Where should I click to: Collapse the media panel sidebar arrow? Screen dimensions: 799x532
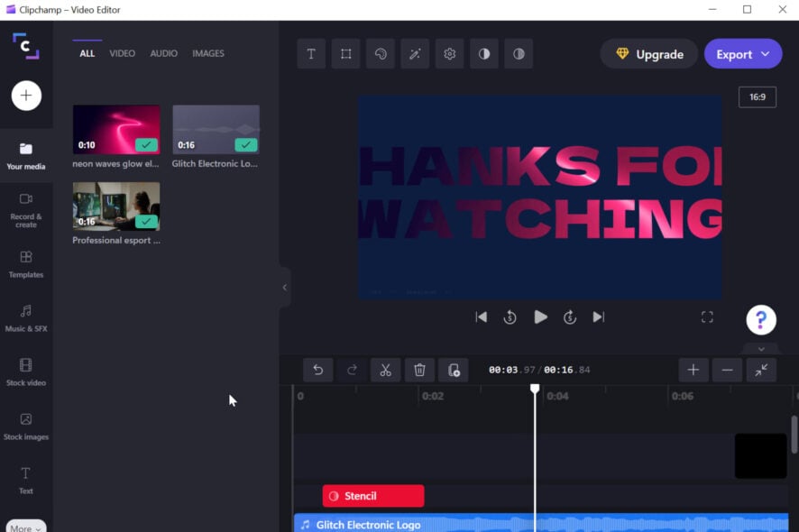tap(284, 288)
